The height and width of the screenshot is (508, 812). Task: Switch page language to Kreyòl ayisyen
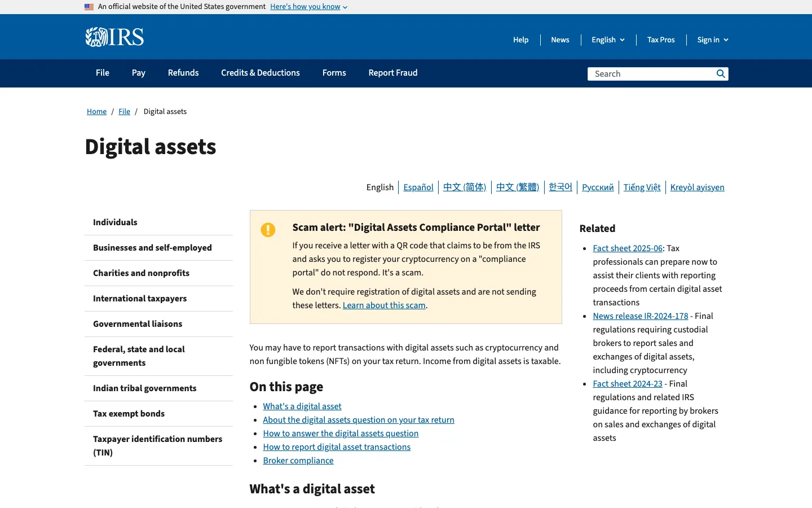click(x=698, y=187)
